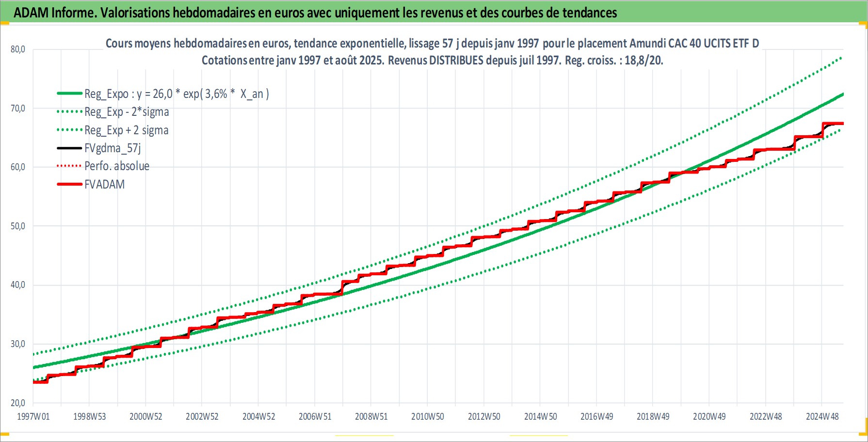This screenshot has width=868, height=442.
Task: Select the subtitle line 'Cotations entre janv 1997 et août 2025'
Action: [x=432, y=61]
